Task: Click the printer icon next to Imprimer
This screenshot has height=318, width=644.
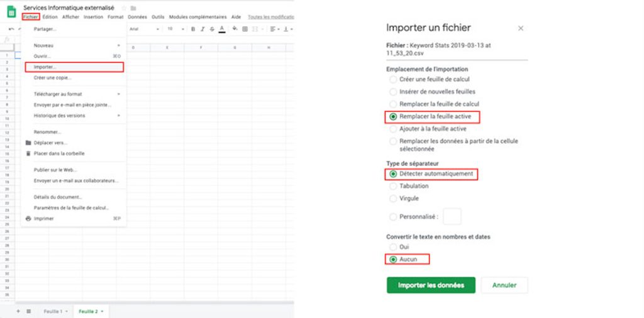Action: 28,219
